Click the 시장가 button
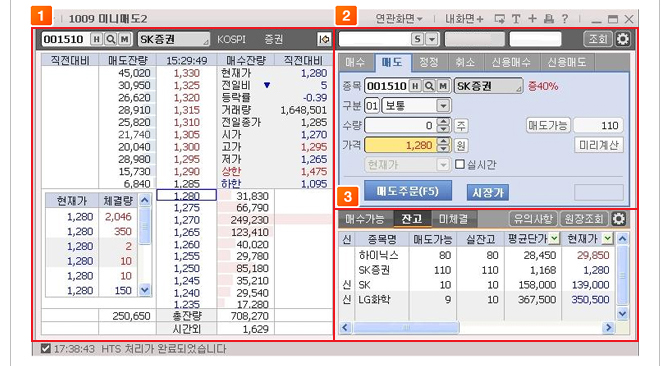The image size is (670, 366). [488, 193]
